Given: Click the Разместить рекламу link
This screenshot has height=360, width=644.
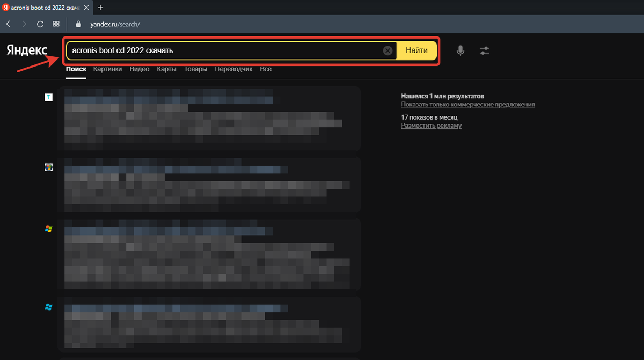Looking at the screenshot, I should click(x=431, y=125).
